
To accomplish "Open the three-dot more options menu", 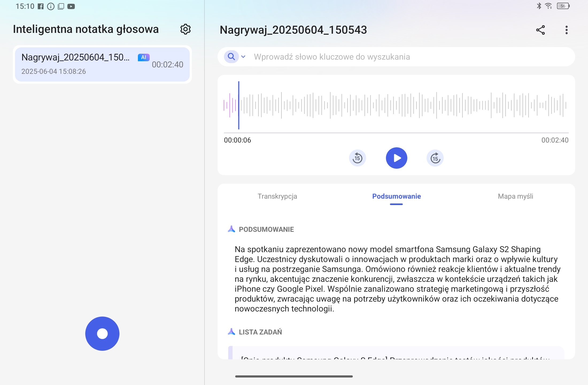I will point(566,30).
